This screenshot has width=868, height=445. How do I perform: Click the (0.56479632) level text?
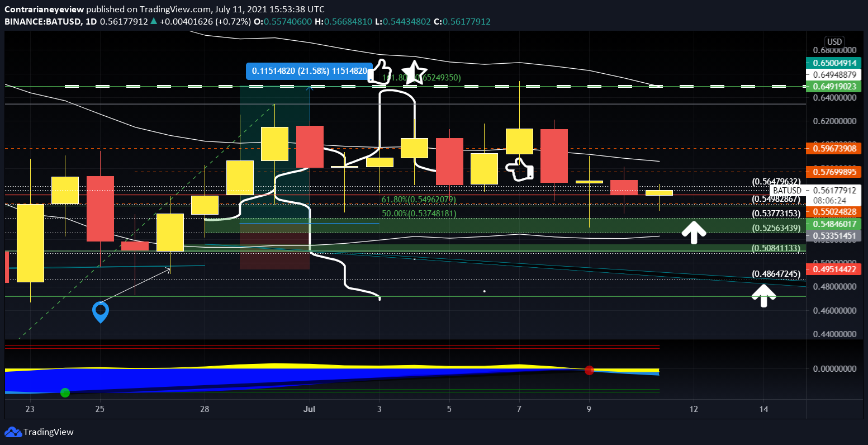coord(777,181)
